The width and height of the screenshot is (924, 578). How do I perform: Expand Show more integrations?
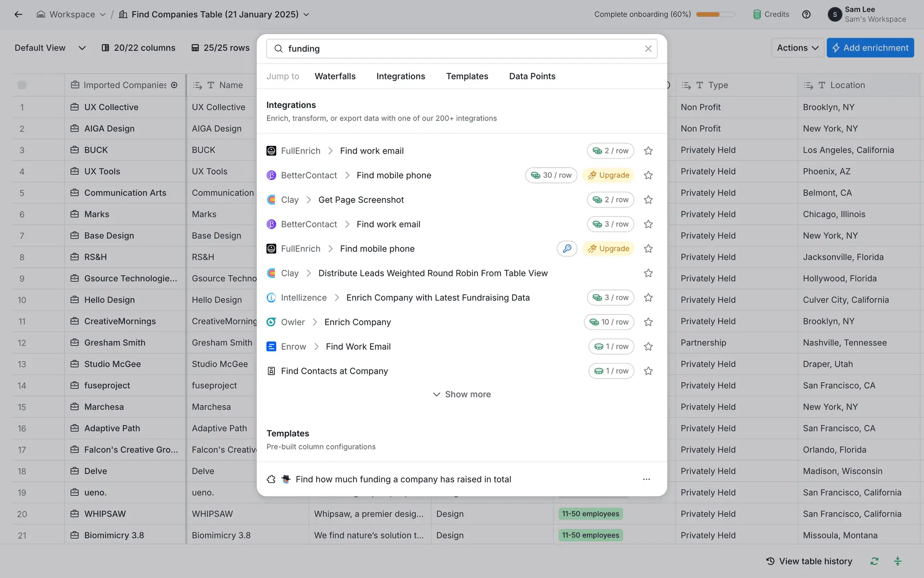(x=462, y=394)
